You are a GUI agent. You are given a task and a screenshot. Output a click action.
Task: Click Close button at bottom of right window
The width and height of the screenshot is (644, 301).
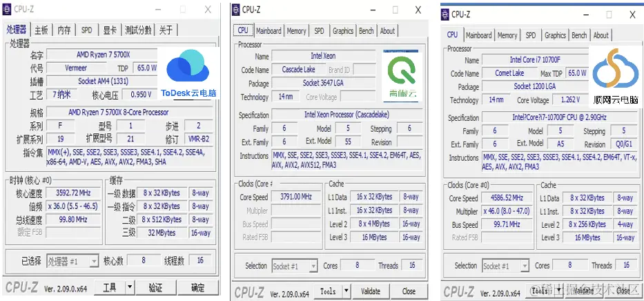point(623,291)
